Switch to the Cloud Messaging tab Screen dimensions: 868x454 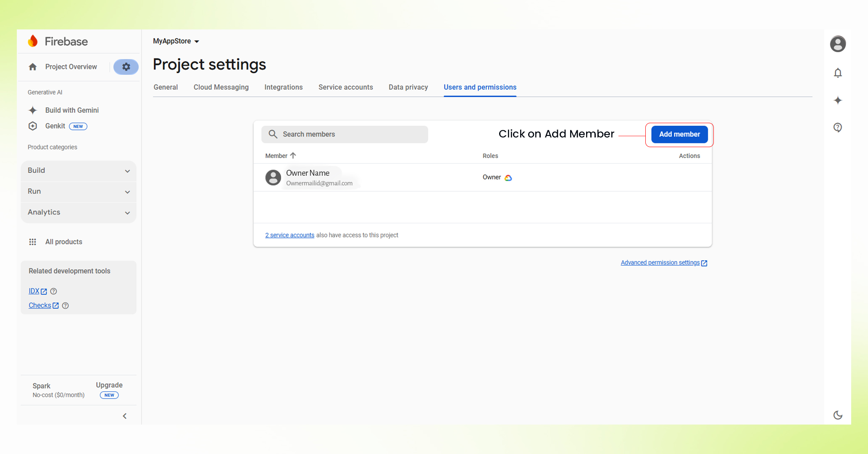(221, 87)
